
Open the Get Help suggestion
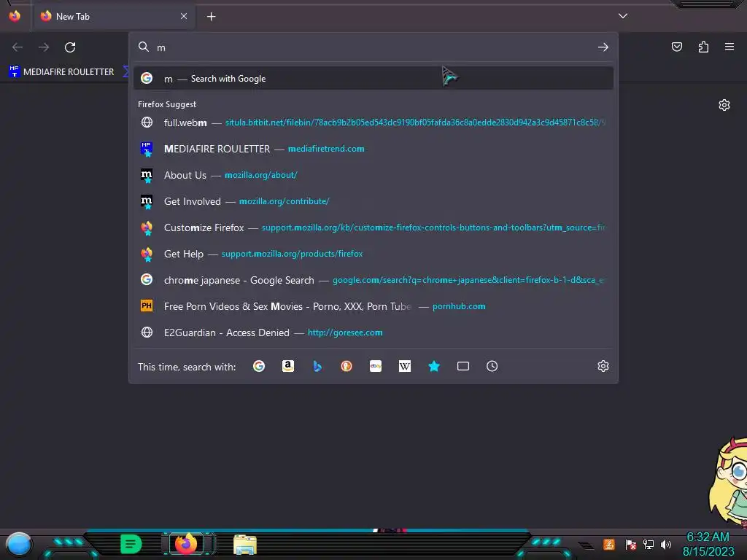pyautogui.click(x=373, y=254)
